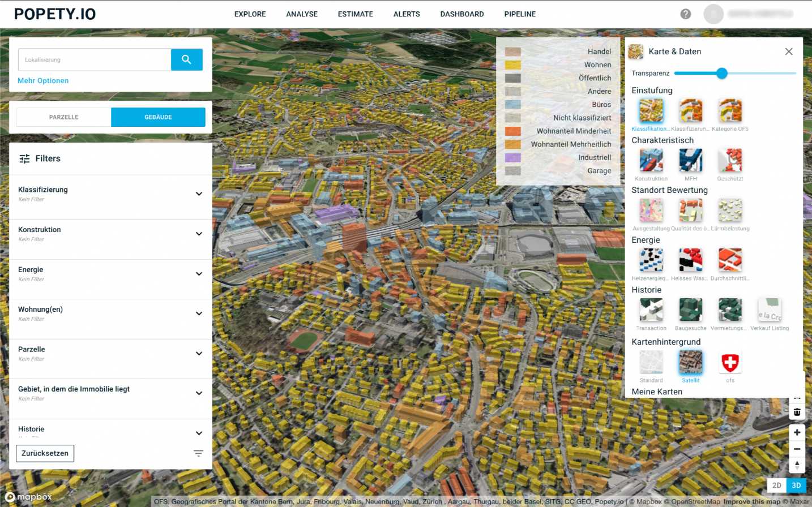Select the Konstruktion map layer icon
The width and height of the screenshot is (812, 507).
pyautogui.click(x=651, y=161)
